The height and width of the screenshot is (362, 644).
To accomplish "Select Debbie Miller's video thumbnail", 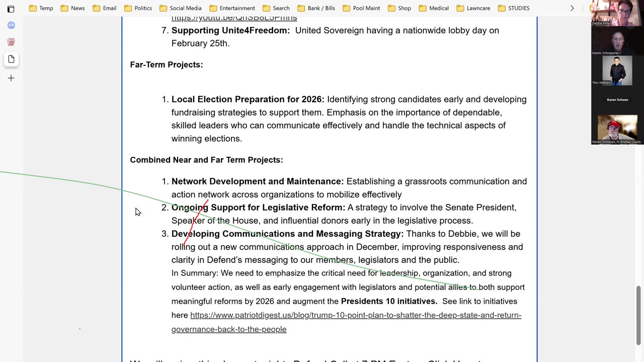I will click(x=617, y=14).
